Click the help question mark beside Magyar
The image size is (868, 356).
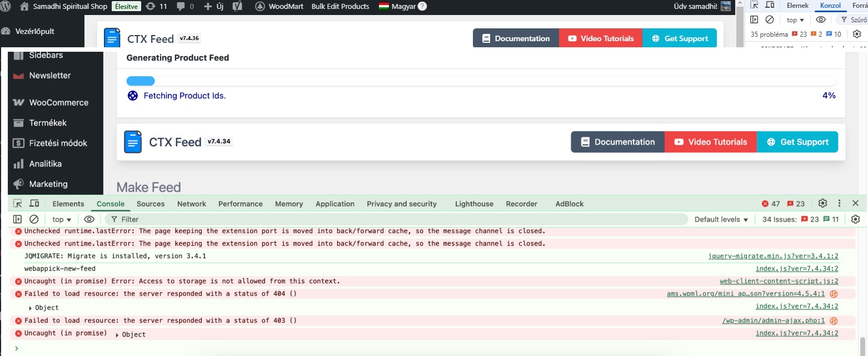pos(422,7)
